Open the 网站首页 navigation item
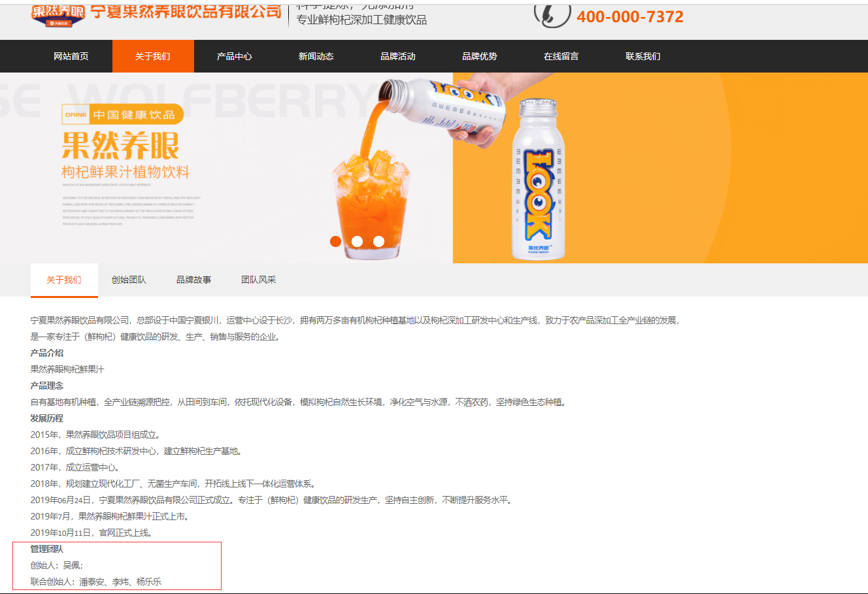Image resolution: width=868 pixels, height=594 pixels. tap(71, 56)
